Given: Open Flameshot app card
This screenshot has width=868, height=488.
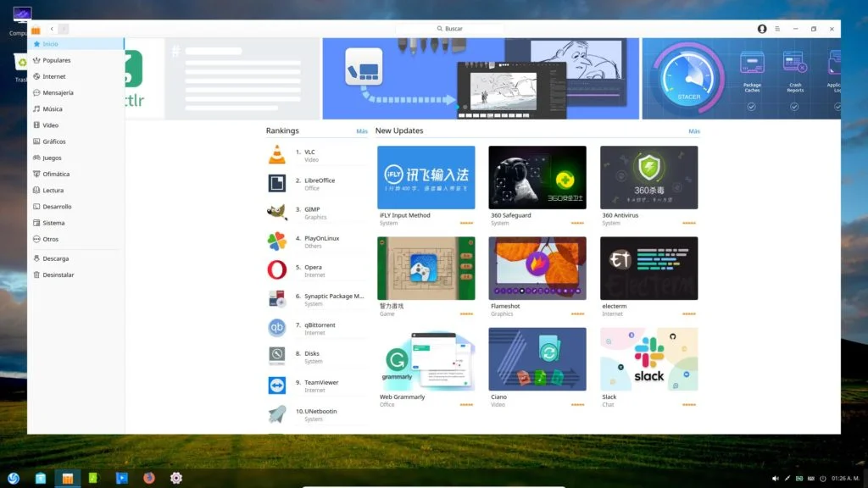Looking at the screenshot, I should (537, 277).
